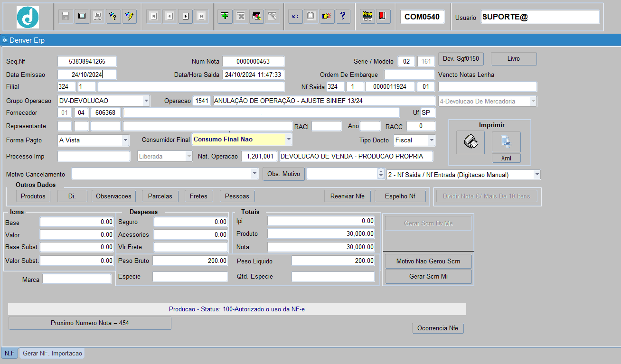Click the delete record X icon
The image size is (621, 364).
[x=241, y=16]
